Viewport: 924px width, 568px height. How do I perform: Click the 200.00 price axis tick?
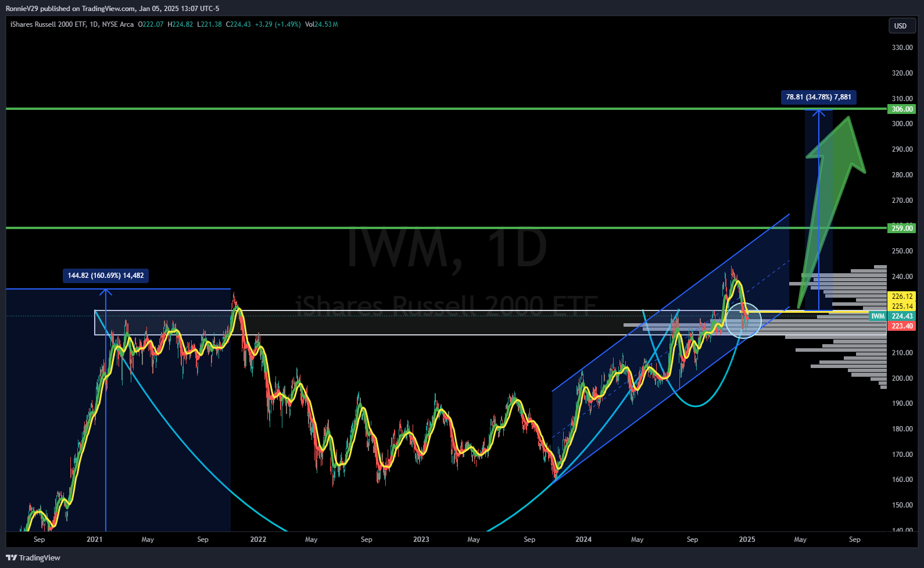coord(902,378)
